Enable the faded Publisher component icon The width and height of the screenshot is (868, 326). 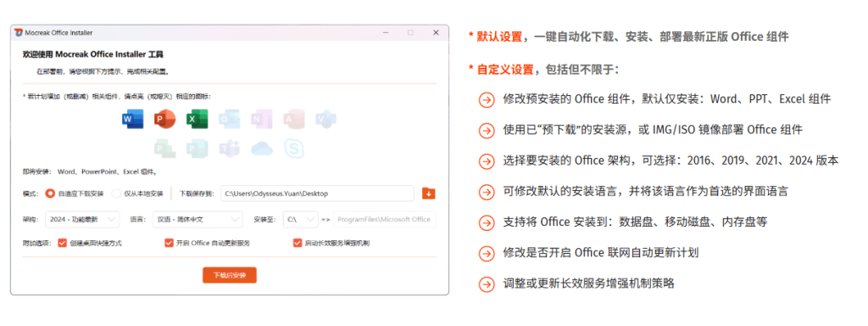197,148
